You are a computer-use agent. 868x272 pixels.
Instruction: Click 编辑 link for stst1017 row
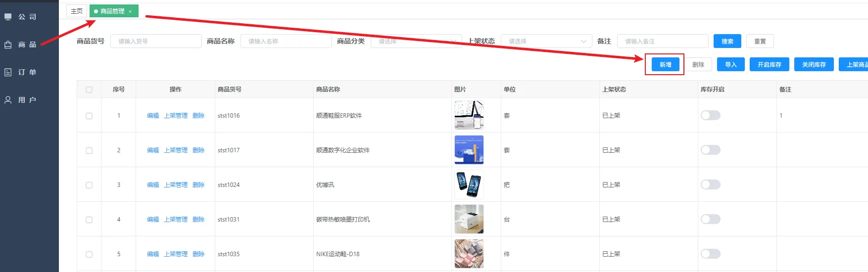pos(152,150)
